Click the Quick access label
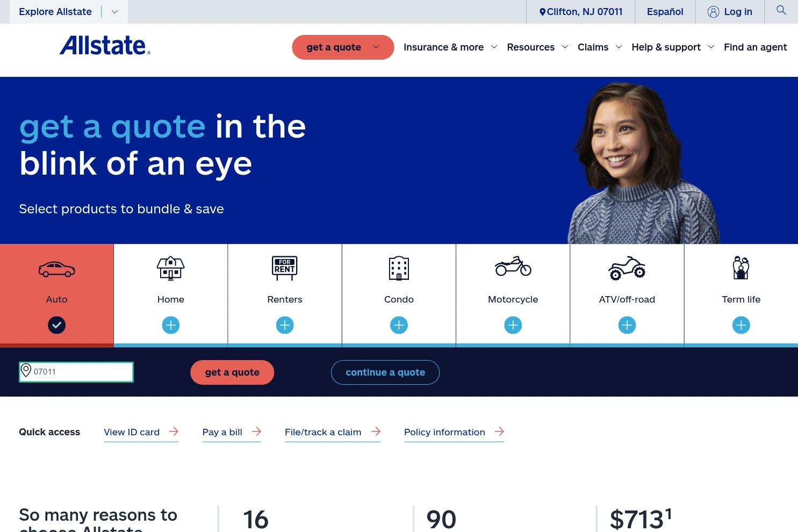798x532 pixels. 49,432
